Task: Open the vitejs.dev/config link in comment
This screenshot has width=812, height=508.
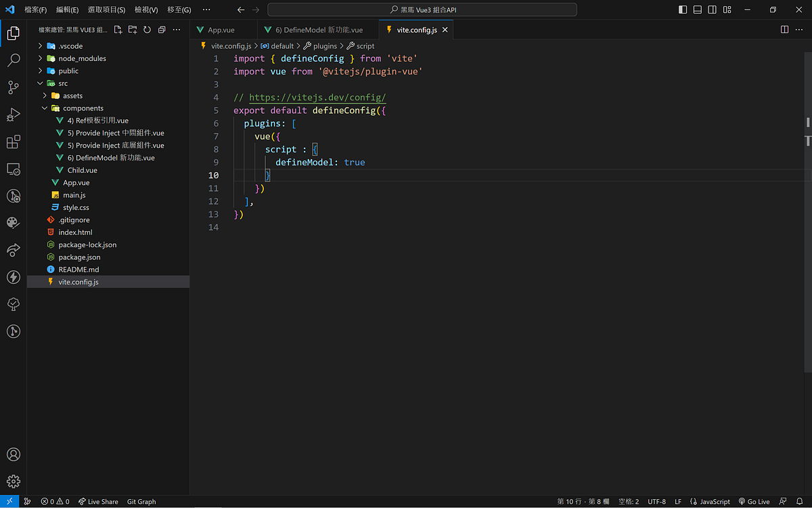Action: 317,97
